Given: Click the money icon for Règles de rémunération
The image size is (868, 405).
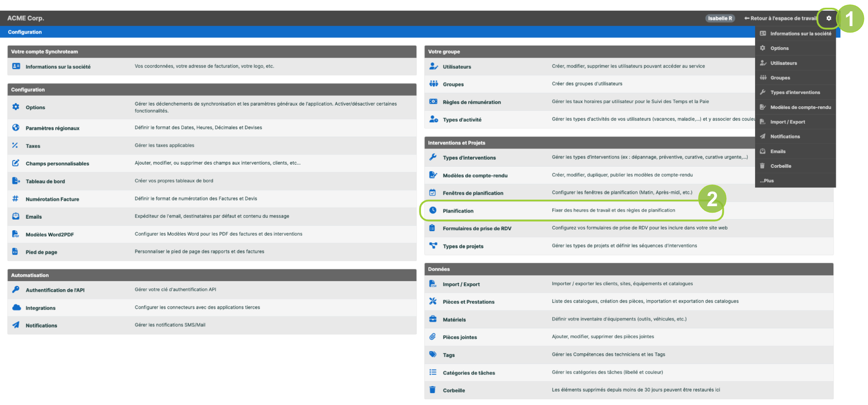Looking at the screenshot, I should tap(433, 101).
